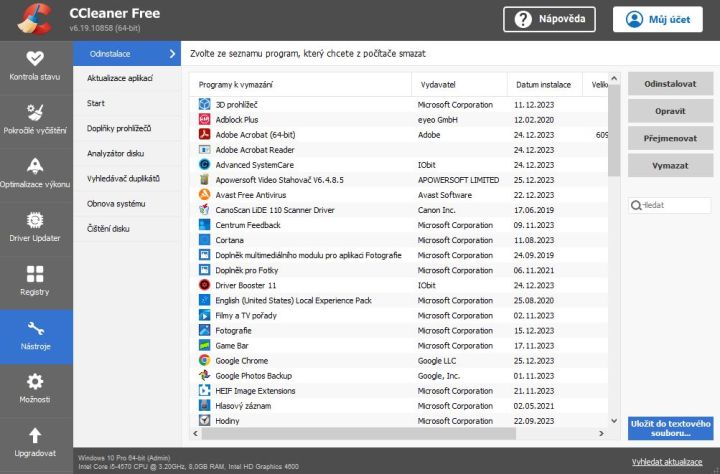Open Optimalizace výkonu rocket icon
720x474 pixels.
(x=35, y=166)
